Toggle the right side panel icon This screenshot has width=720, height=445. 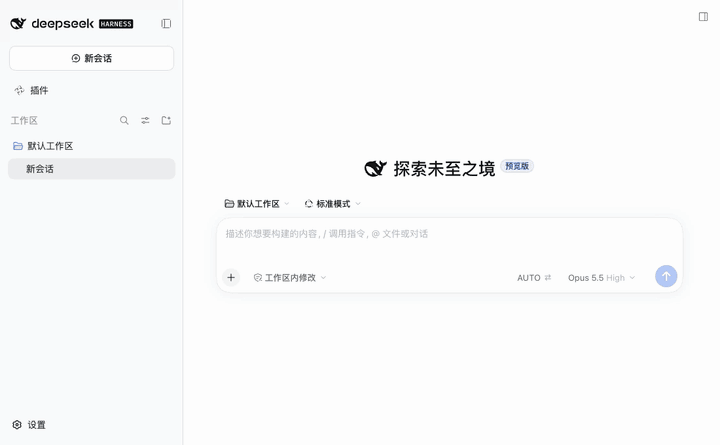[x=703, y=17]
